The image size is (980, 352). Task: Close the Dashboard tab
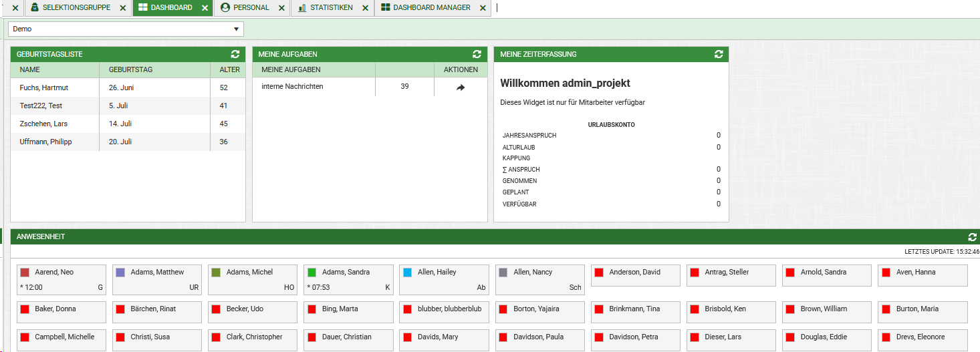[x=205, y=8]
